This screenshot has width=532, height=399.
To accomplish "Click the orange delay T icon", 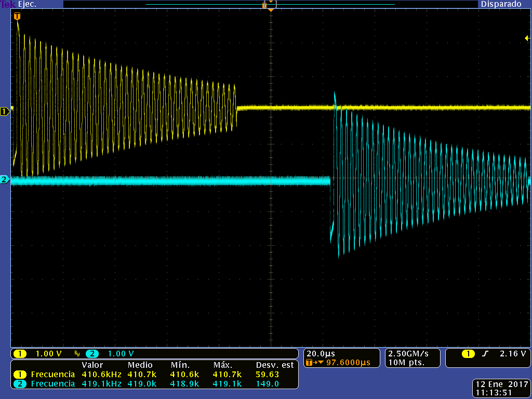I will click(309, 363).
